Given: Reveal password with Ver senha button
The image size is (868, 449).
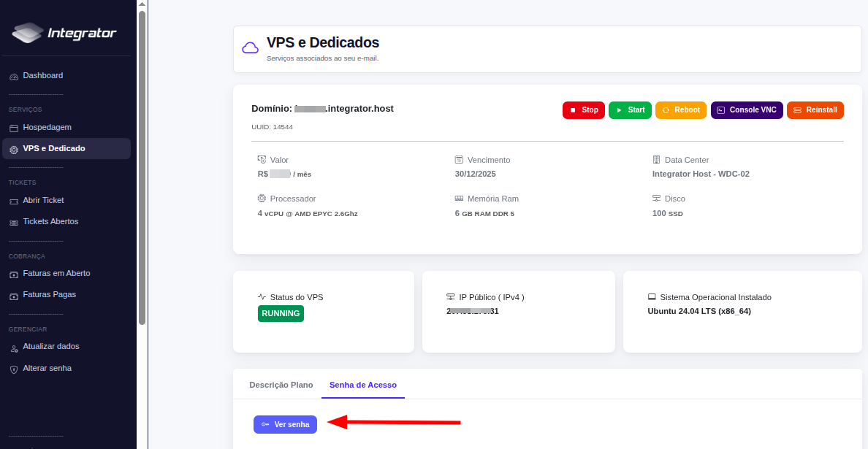Looking at the screenshot, I should click(x=285, y=424).
